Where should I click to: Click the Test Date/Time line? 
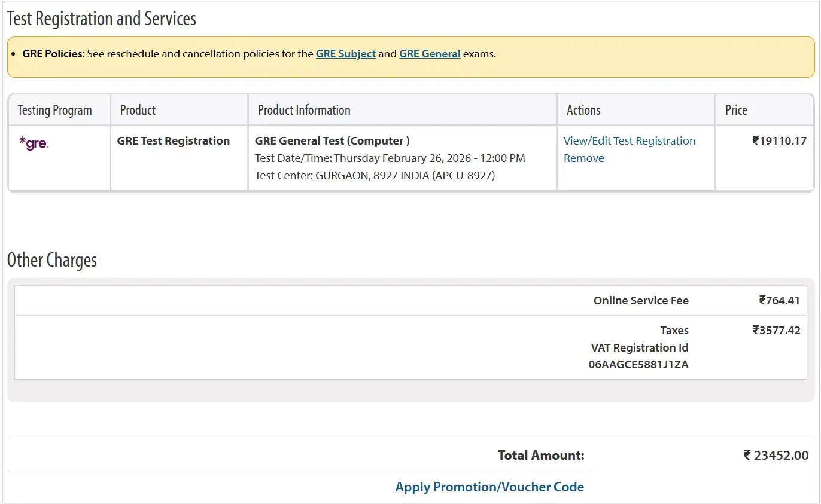[390, 158]
